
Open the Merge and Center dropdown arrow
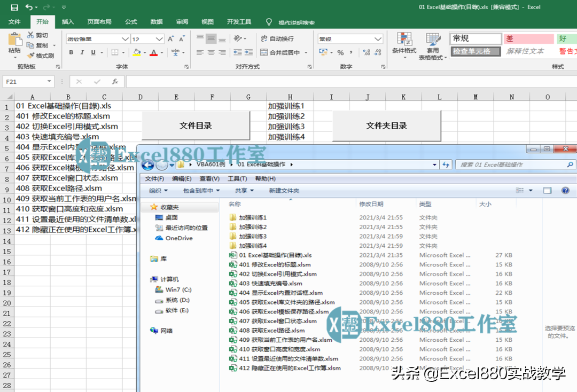coord(306,52)
